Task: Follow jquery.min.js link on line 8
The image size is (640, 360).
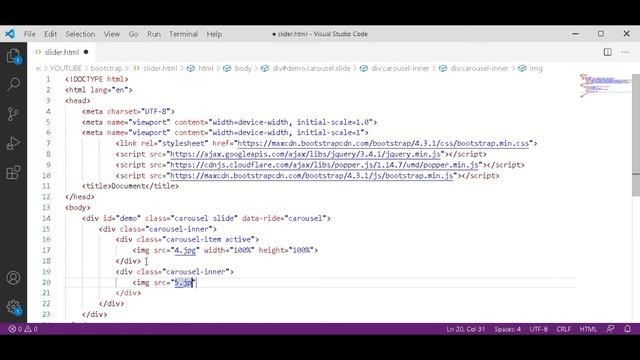Action: (305, 154)
